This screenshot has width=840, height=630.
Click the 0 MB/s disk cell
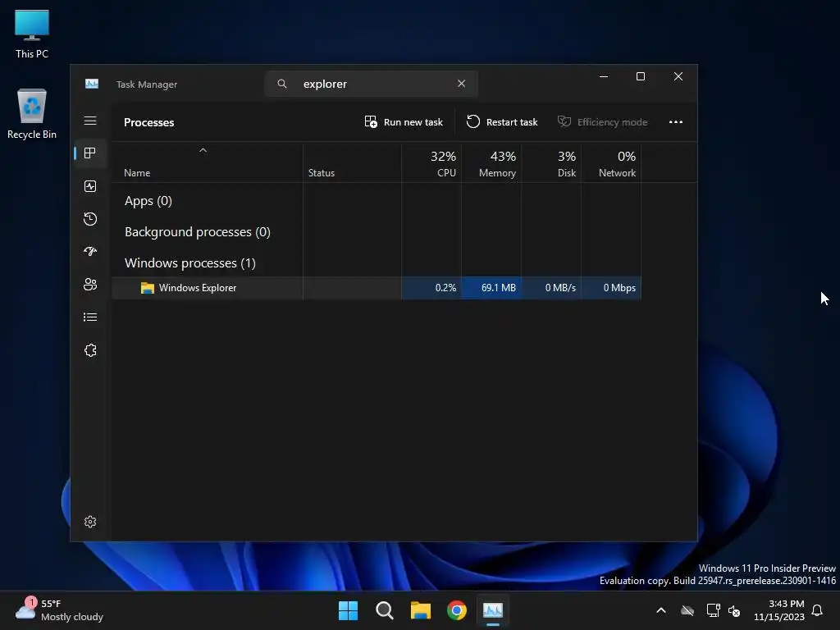pos(551,288)
